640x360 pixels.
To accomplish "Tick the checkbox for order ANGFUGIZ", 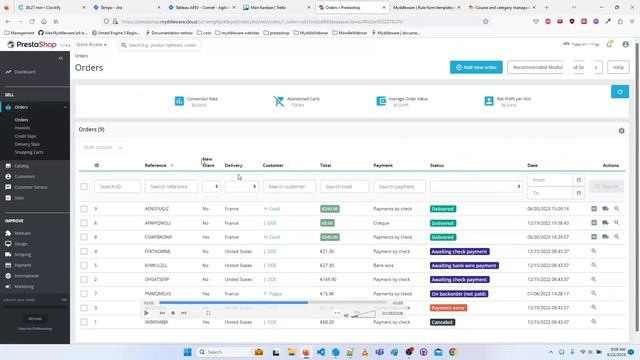I will click(84, 209).
